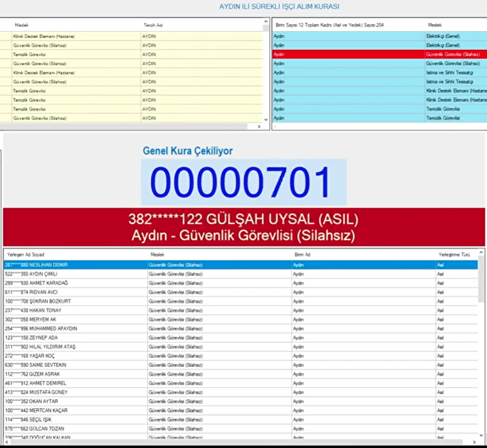Select the row for ZEYNEP ADA
487x448 pixels.
[241, 338]
